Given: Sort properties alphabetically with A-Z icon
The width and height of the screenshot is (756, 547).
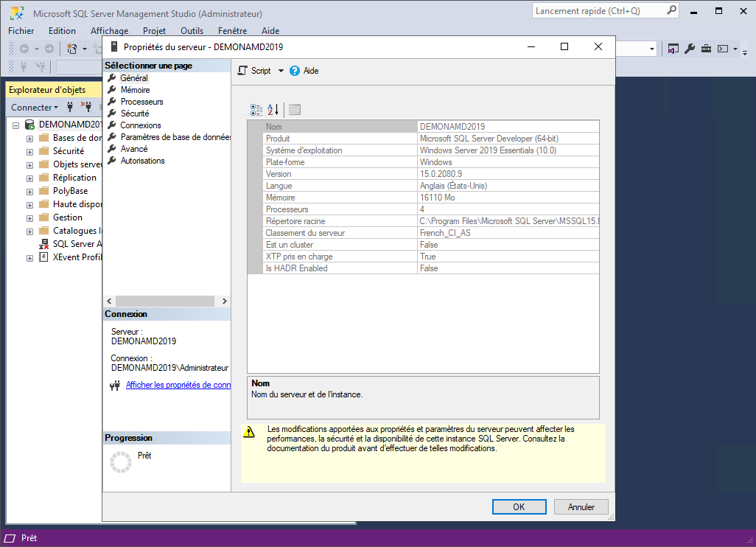Looking at the screenshot, I should click(273, 110).
